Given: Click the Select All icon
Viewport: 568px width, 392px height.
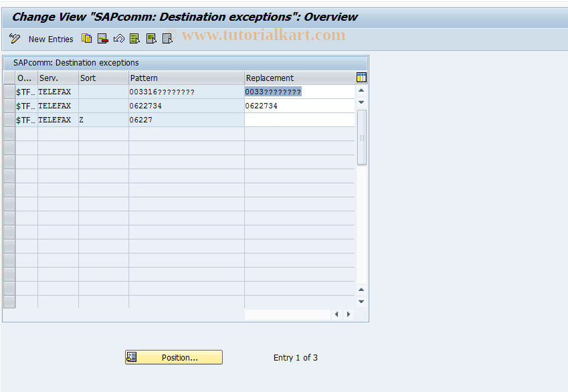Looking at the screenshot, I should pos(134,38).
